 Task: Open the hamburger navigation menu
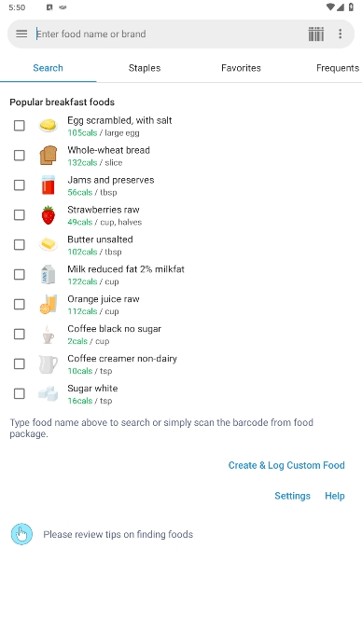(21, 34)
